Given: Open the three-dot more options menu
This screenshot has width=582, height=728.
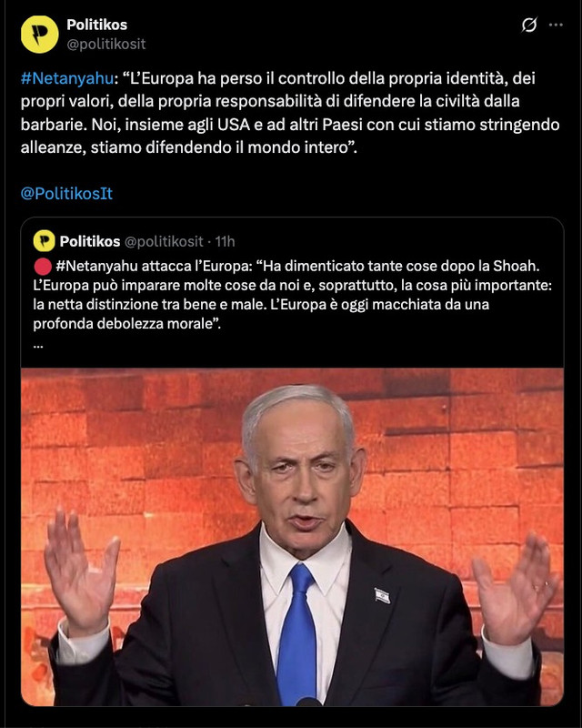Looking at the screenshot, I should (x=556, y=25).
